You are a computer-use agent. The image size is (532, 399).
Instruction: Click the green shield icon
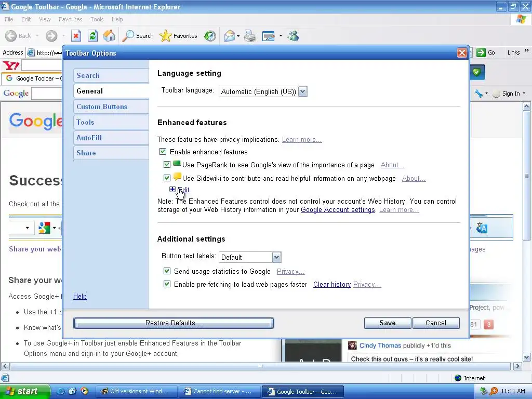tap(477, 72)
